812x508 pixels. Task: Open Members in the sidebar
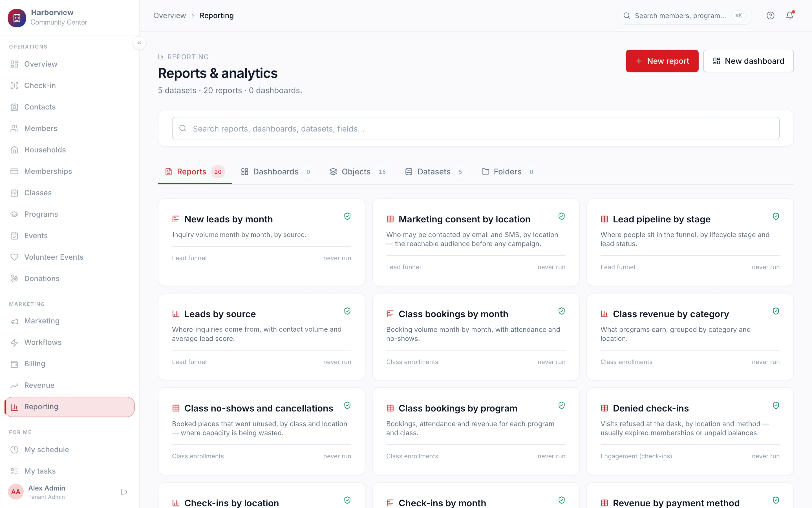pos(70,128)
